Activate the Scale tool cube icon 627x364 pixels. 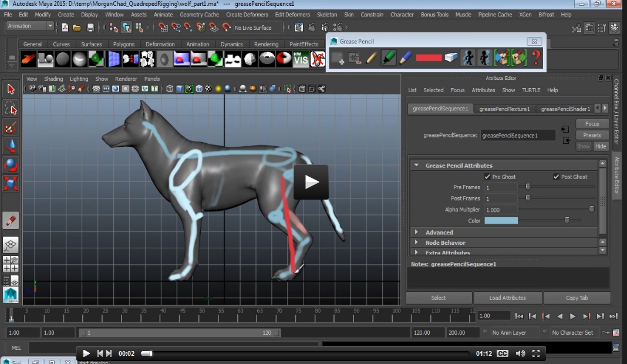click(11, 184)
